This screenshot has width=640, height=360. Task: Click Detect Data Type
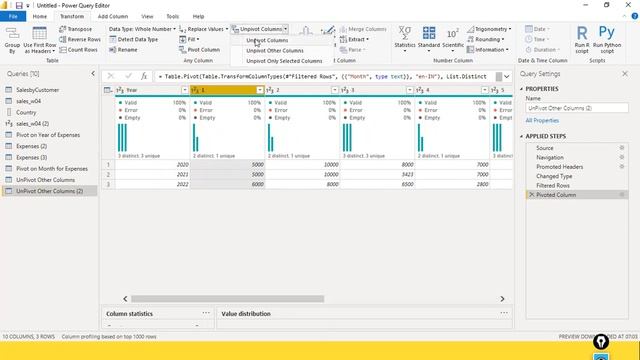coord(133,39)
